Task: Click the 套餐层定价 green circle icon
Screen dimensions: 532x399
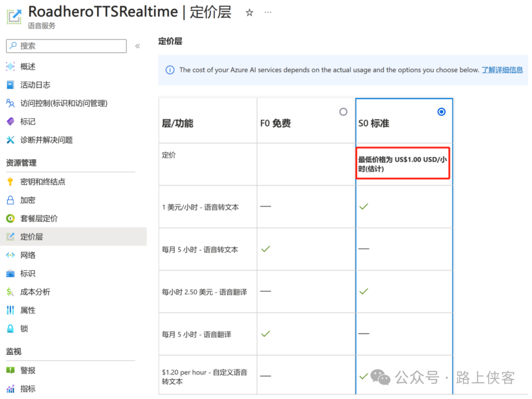Action: pos(10,218)
